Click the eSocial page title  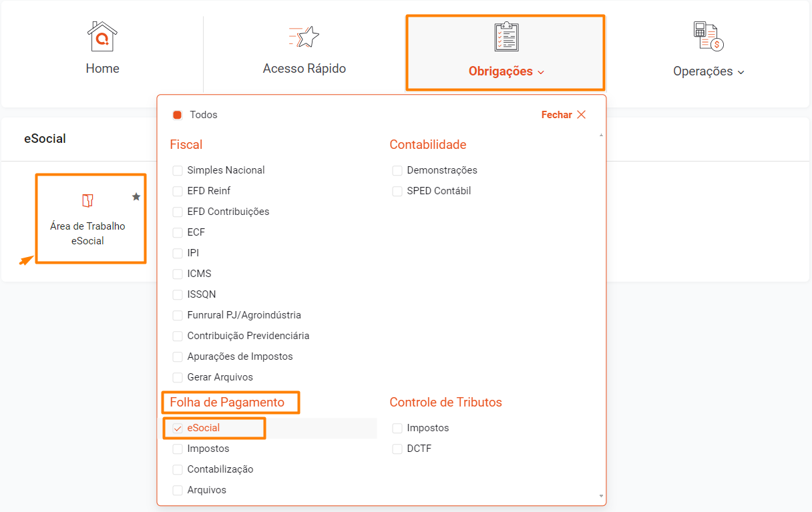tap(45, 139)
